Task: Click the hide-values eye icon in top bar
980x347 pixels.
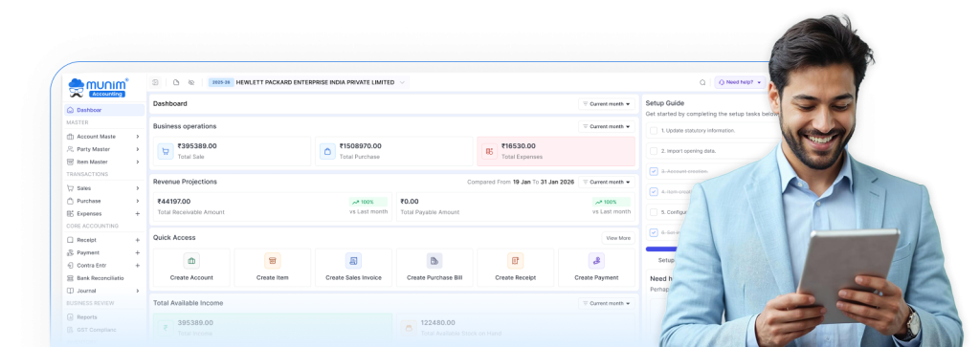Action: (191, 82)
